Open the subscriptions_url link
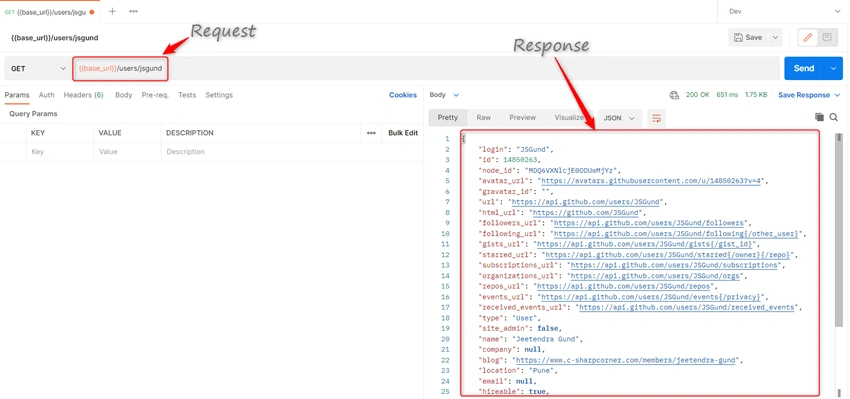850x399 pixels. [x=673, y=265]
